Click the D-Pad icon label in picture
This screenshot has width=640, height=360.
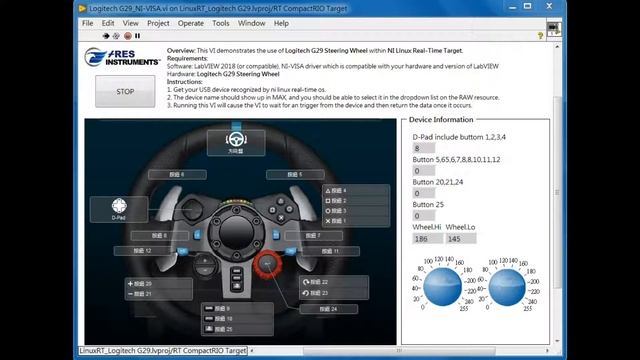[119, 209]
